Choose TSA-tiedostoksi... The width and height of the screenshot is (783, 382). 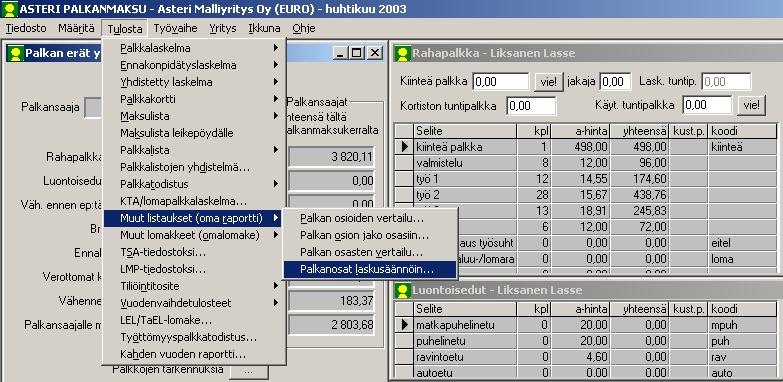pyautogui.click(x=193, y=252)
